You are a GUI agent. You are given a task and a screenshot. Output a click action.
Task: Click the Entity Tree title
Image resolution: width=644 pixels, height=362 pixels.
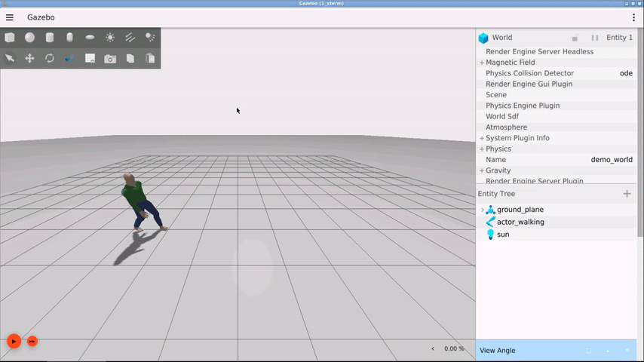pyautogui.click(x=496, y=194)
